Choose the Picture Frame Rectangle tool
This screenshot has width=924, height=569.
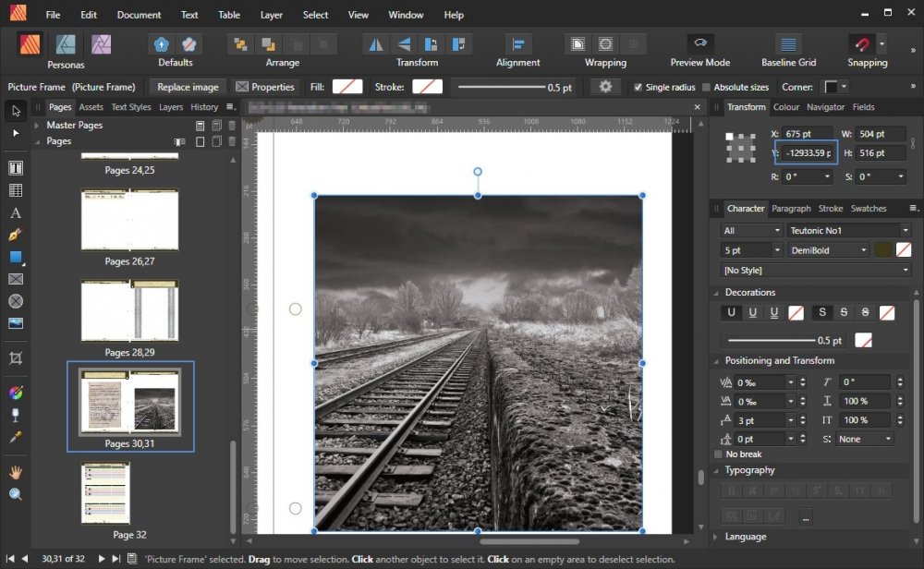tap(15, 279)
